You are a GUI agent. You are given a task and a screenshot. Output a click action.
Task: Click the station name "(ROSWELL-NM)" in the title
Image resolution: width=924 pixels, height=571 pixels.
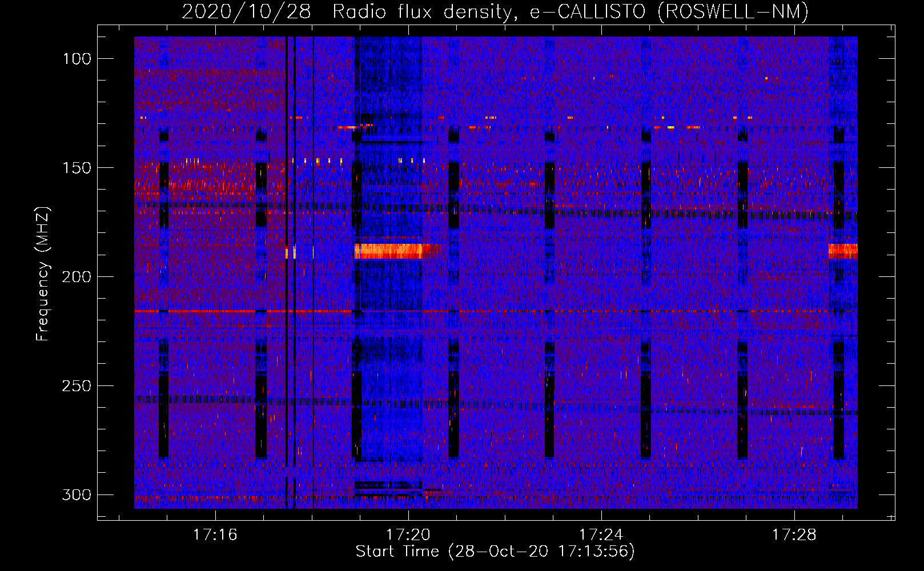coord(733,11)
